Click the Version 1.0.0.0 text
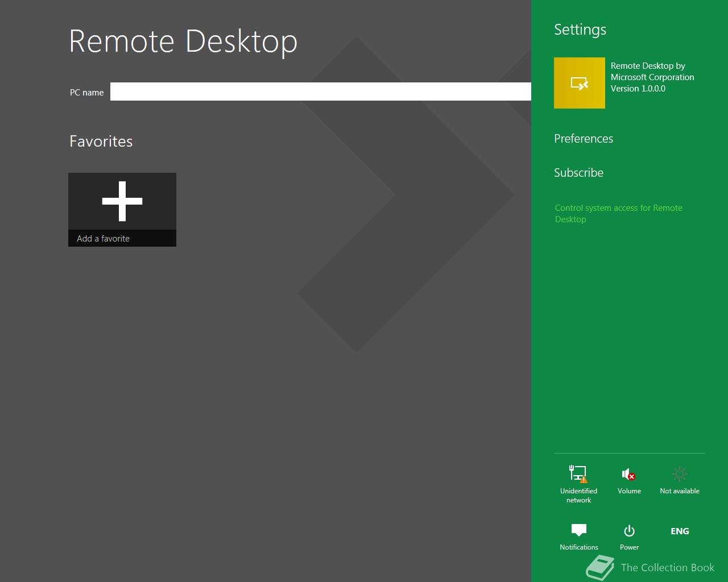 [x=638, y=89]
